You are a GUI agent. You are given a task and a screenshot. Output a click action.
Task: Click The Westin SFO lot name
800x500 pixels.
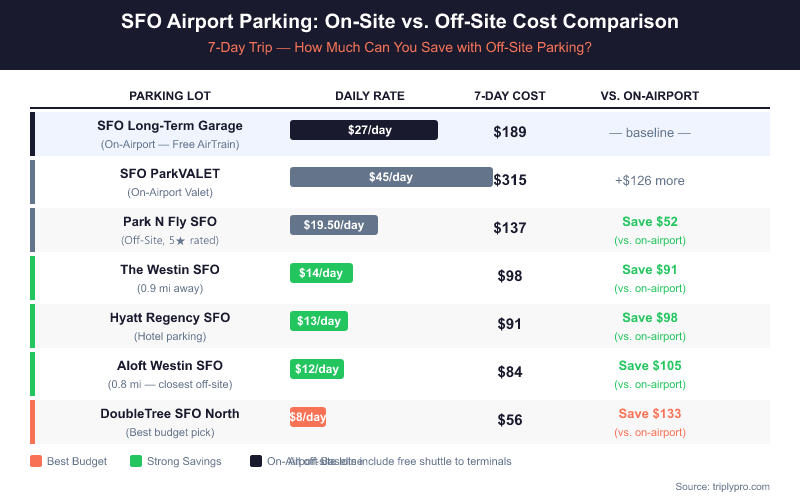170,270
